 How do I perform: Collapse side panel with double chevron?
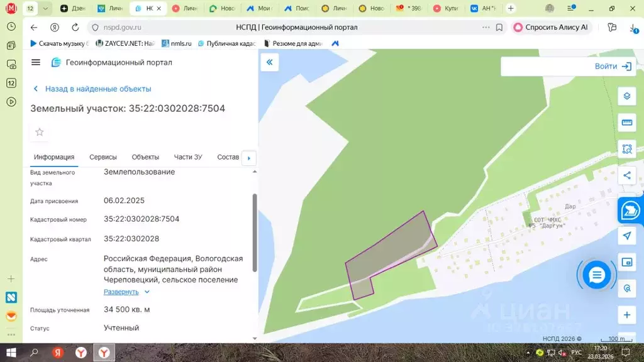tap(269, 62)
